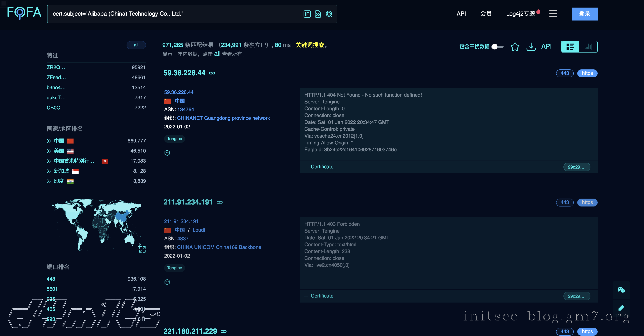Image resolution: width=644 pixels, height=336 pixels.
Task: Open the hamburger menu icon
Action: (x=553, y=13)
